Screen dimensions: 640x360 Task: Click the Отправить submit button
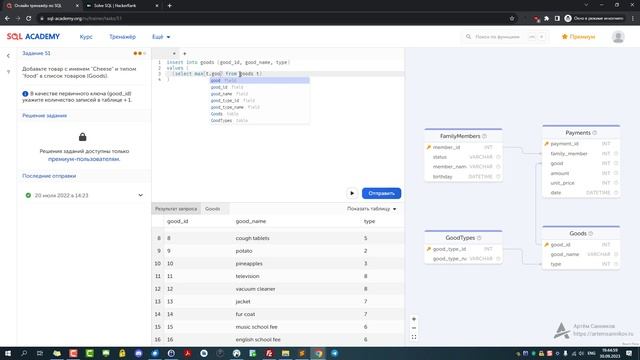(x=381, y=193)
